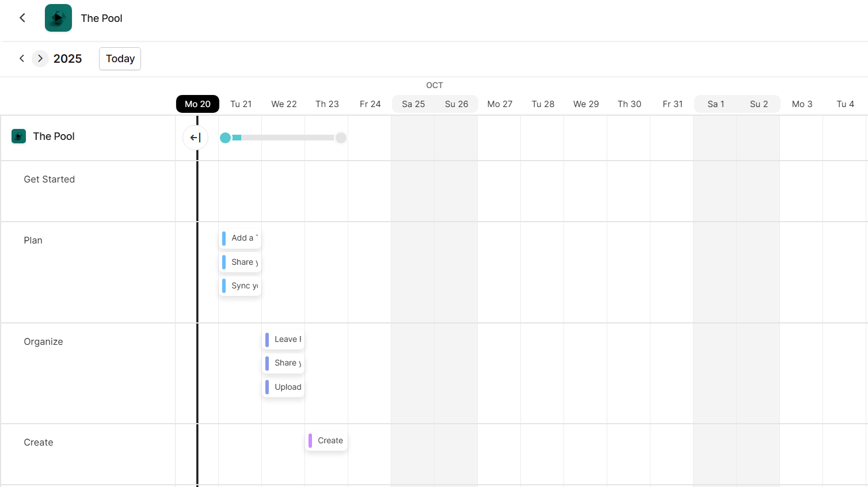This screenshot has width=868, height=487.
Task: Select the Organize row label
Action: click(43, 342)
